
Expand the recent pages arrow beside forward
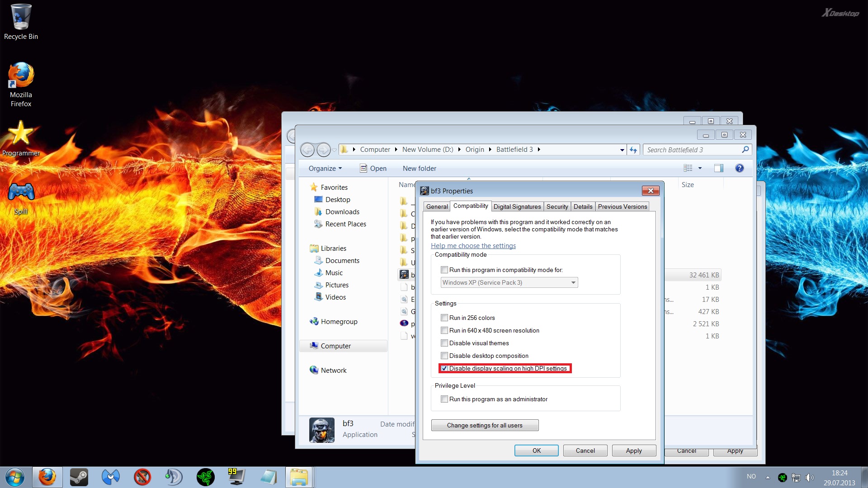pyautogui.click(x=334, y=150)
